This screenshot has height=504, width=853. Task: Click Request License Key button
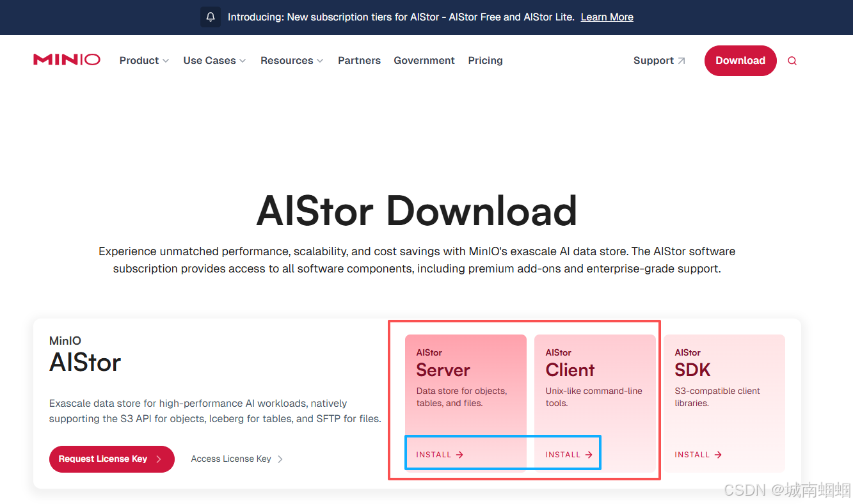[x=112, y=459]
